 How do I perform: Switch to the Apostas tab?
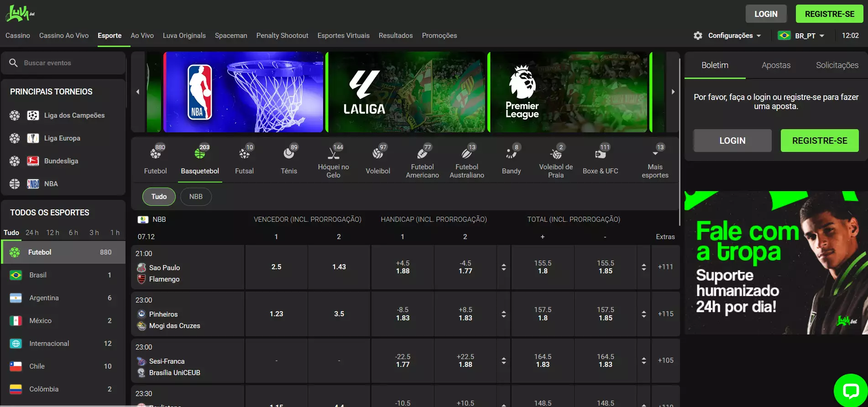pyautogui.click(x=776, y=65)
